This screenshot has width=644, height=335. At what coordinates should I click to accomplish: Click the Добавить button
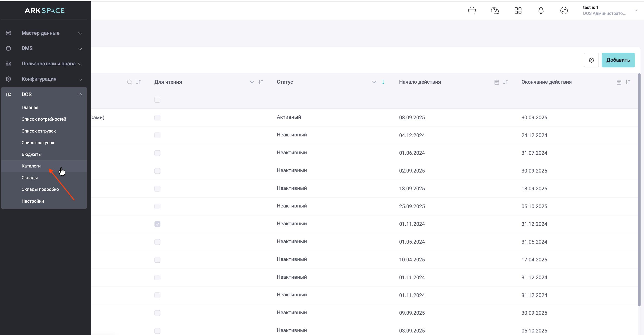[x=618, y=60]
